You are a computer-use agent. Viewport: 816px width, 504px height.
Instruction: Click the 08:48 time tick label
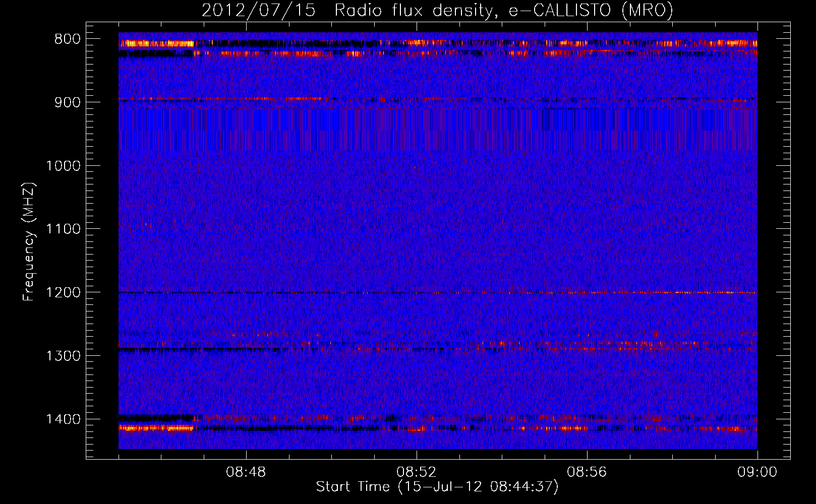[246, 472]
